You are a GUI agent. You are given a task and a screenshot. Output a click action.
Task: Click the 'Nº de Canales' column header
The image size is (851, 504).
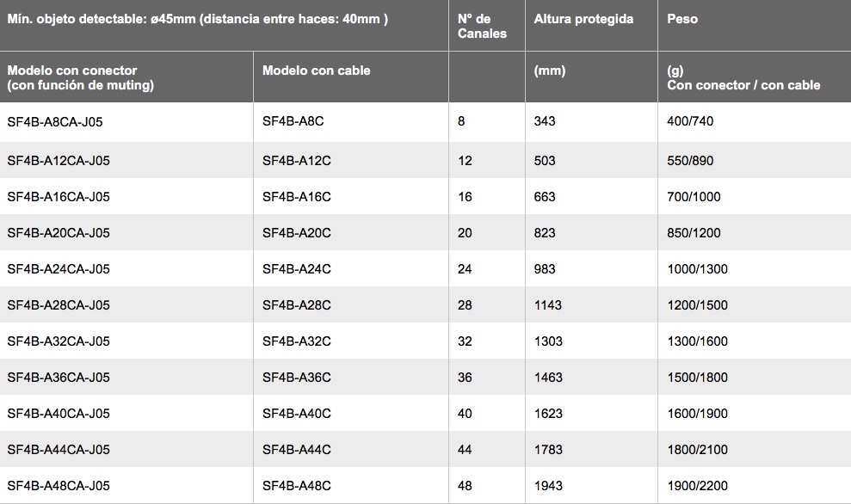coord(482,26)
